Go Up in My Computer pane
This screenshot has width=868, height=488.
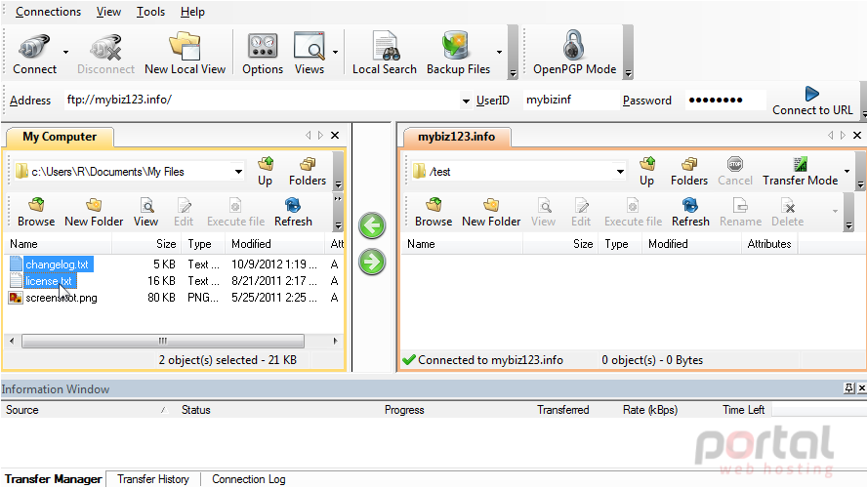point(266,172)
